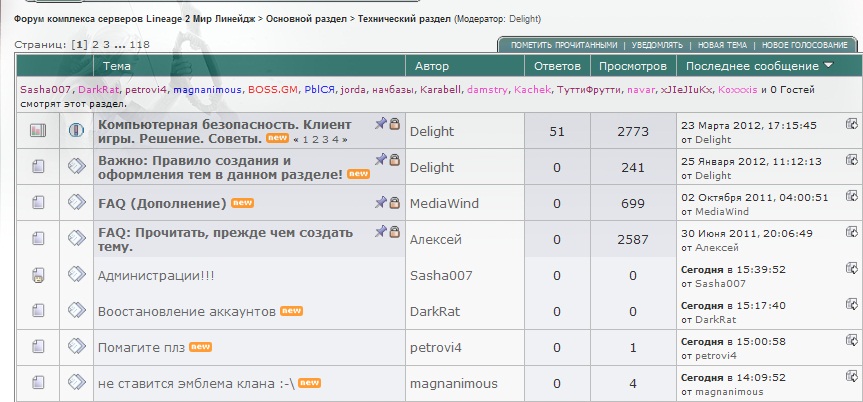Jump to last post by MediaWind
This screenshot has width=863, height=402.
(x=851, y=197)
